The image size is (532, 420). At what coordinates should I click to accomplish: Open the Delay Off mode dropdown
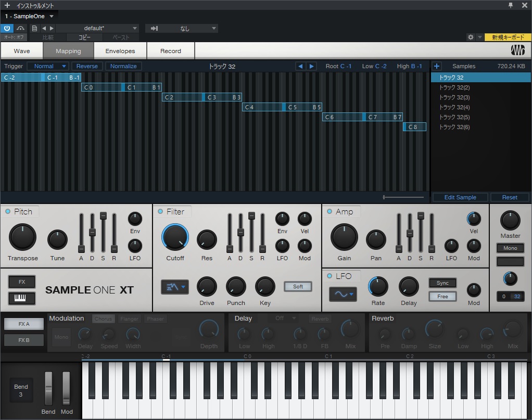(x=286, y=318)
